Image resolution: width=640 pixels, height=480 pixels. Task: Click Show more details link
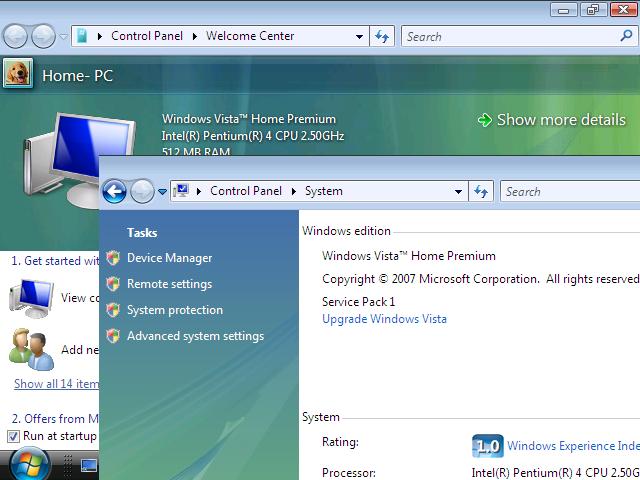pos(561,120)
